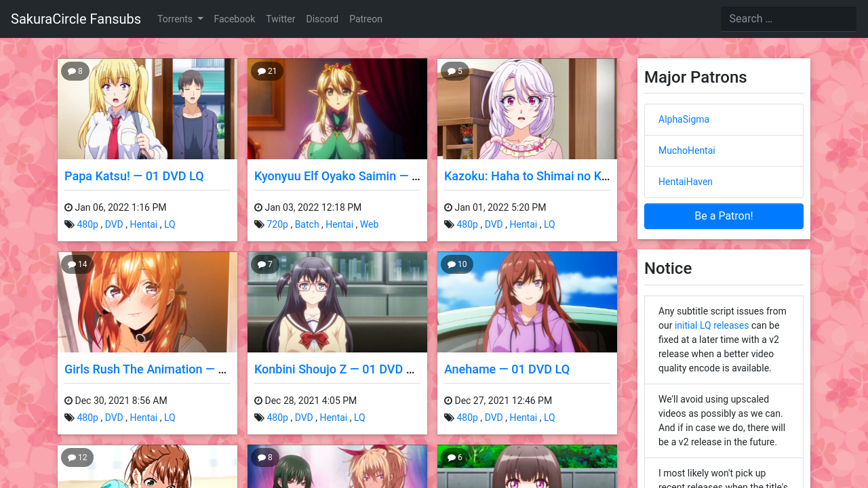Click tags icon on Papa Katsu card

[69, 224]
